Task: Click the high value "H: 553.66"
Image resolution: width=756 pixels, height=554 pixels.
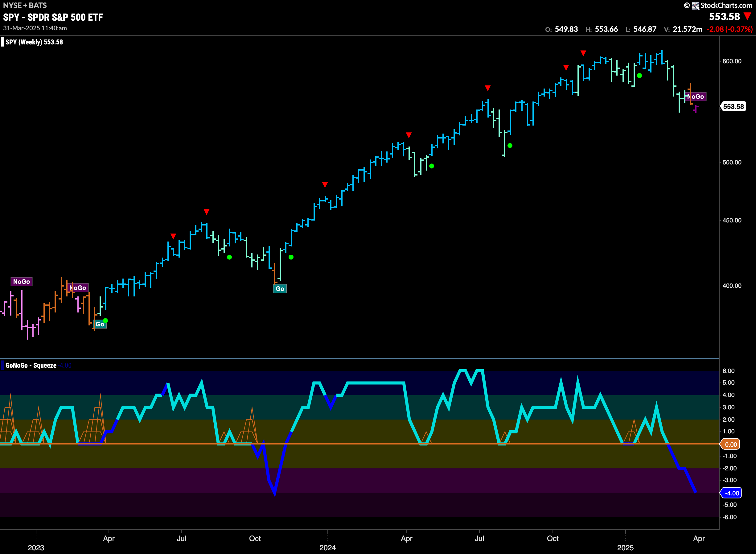Action: (602, 29)
